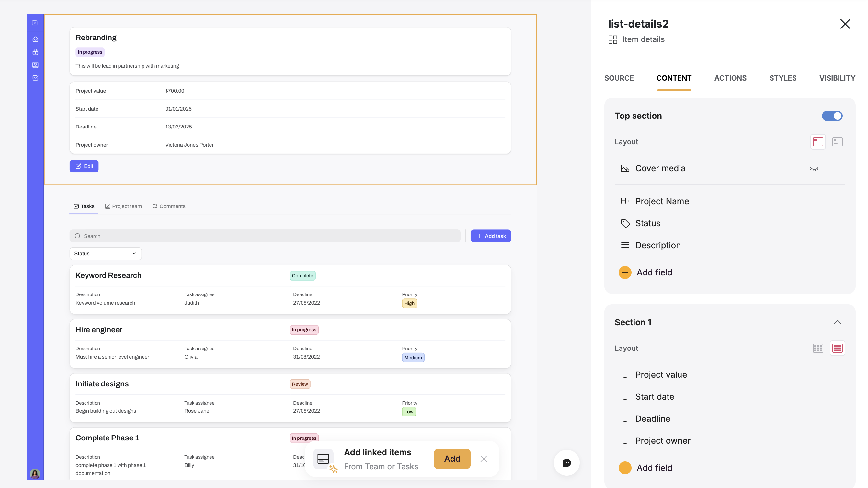868x488 pixels.
Task: Toggle the Top section switch off
Action: (832, 116)
